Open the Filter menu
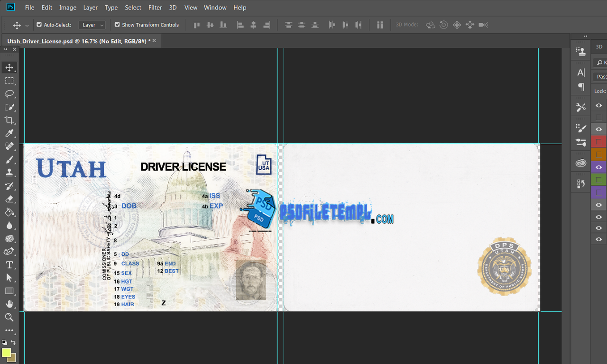 coord(155,8)
